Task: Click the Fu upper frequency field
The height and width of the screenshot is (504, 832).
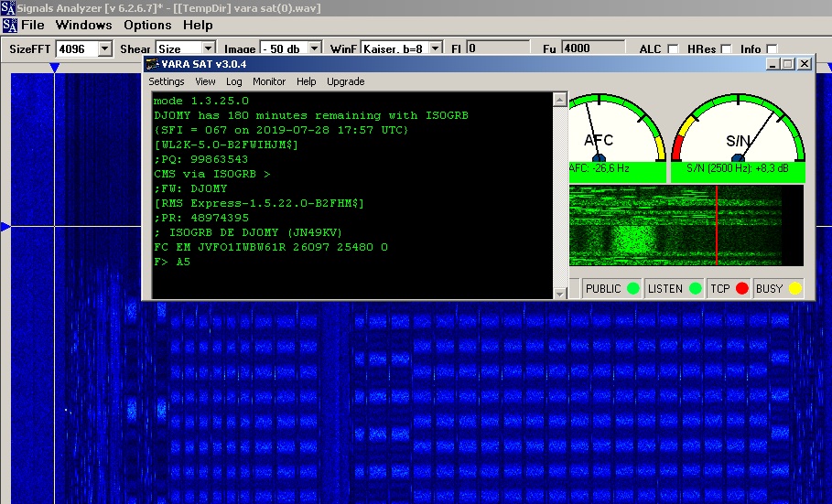Action: click(593, 48)
